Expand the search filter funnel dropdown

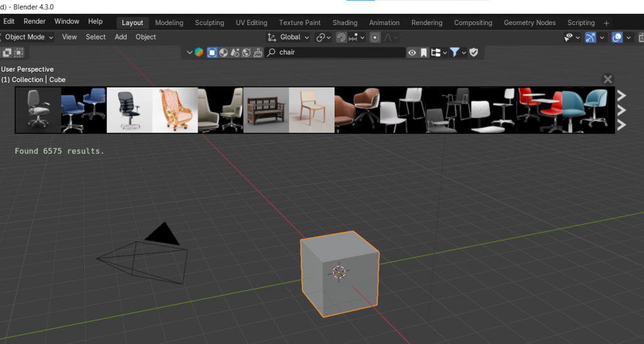[458, 52]
